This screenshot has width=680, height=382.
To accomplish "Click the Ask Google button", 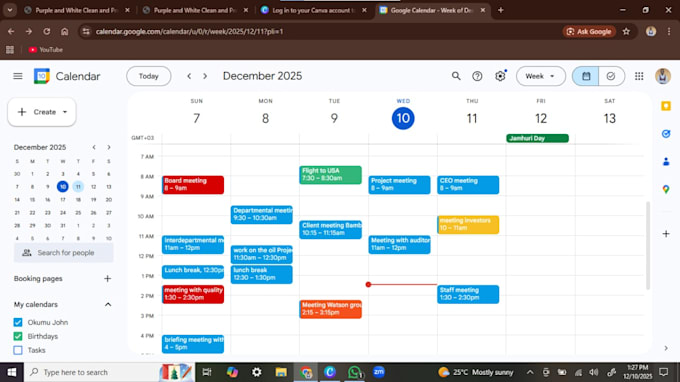I will point(589,32).
